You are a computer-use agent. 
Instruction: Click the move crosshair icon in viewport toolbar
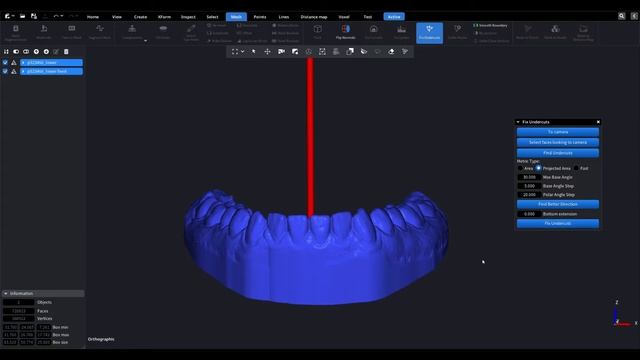[x=267, y=52]
